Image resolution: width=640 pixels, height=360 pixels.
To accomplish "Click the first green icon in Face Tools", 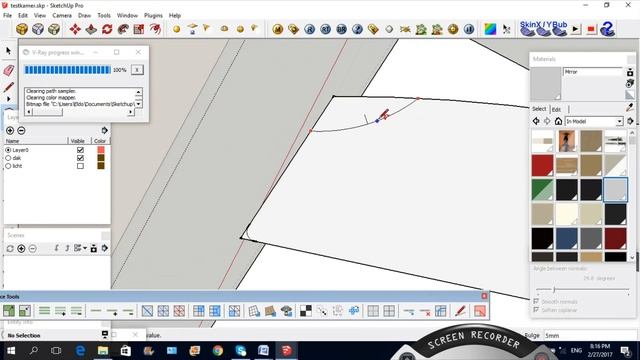I will coord(9,311).
